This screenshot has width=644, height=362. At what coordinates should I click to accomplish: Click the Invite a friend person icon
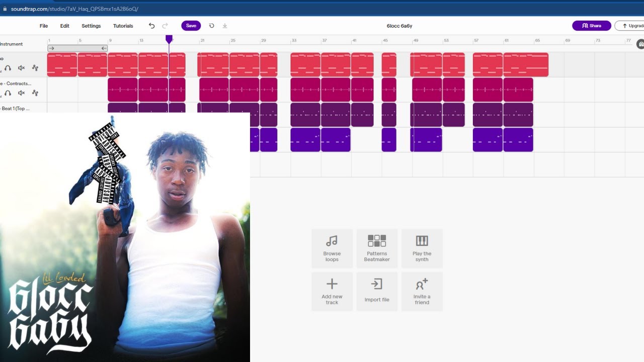pyautogui.click(x=422, y=284)
